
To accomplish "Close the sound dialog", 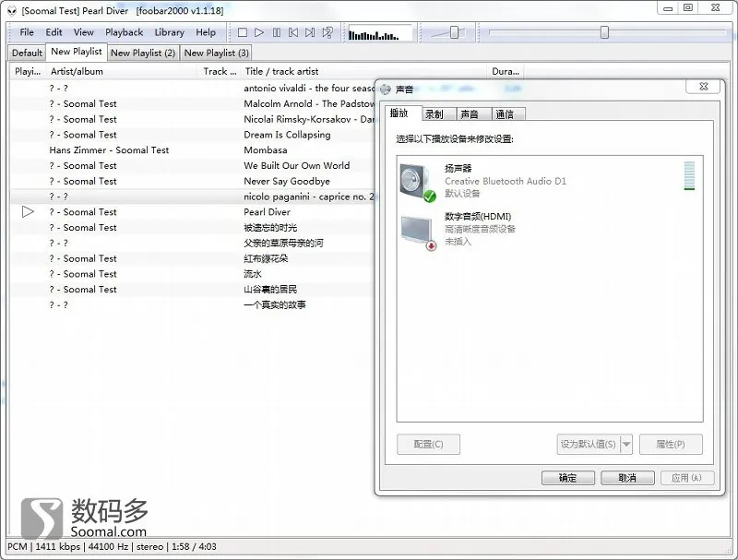I will pyautogui.click(x=704, y=86).
